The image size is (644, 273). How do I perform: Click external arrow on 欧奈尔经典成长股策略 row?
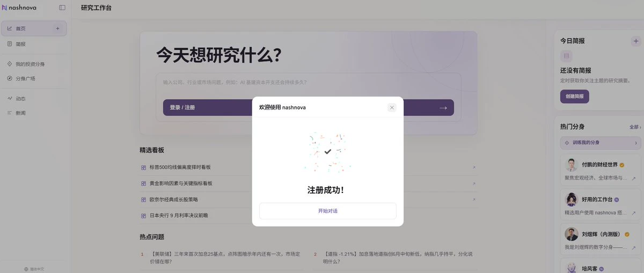(x=474, y=200)
